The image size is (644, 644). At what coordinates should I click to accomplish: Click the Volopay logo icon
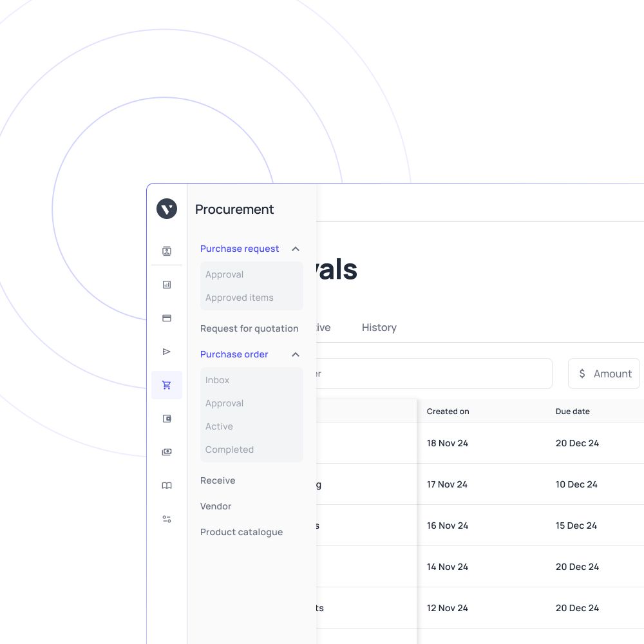pyautogui.click(x=167, y=209)
